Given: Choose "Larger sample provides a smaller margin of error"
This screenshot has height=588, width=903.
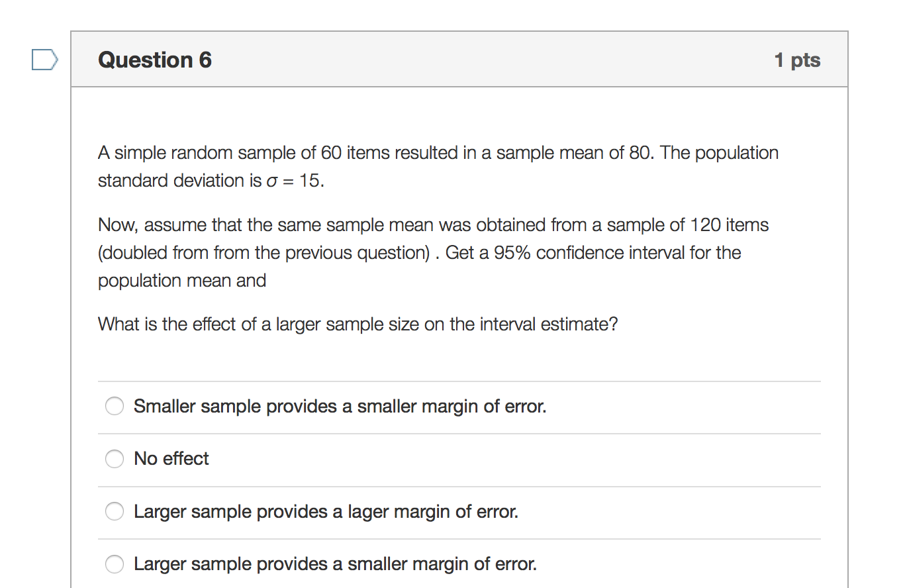Looking at the screenshot, I should [114, 563].
